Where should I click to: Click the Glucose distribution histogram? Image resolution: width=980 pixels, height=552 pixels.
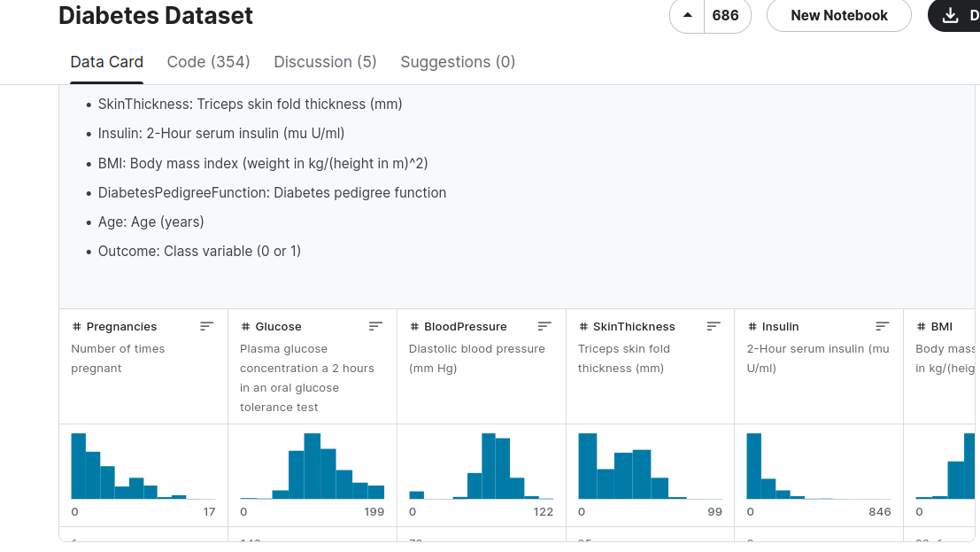[312, 466]
